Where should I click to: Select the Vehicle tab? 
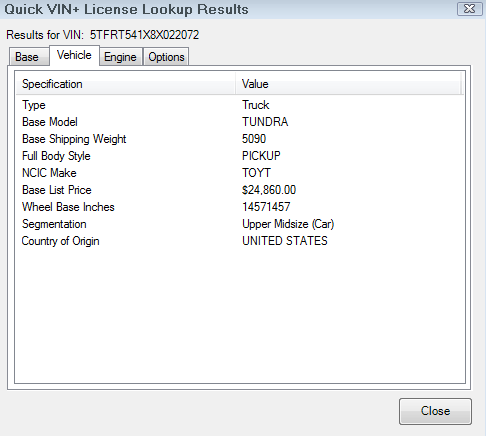click(74, 55)
